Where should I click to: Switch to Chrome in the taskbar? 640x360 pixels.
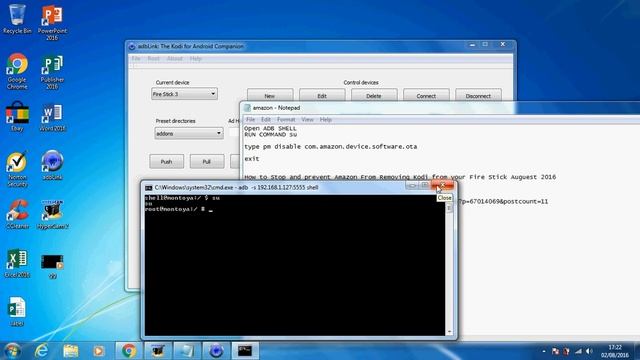coord(129,351)
